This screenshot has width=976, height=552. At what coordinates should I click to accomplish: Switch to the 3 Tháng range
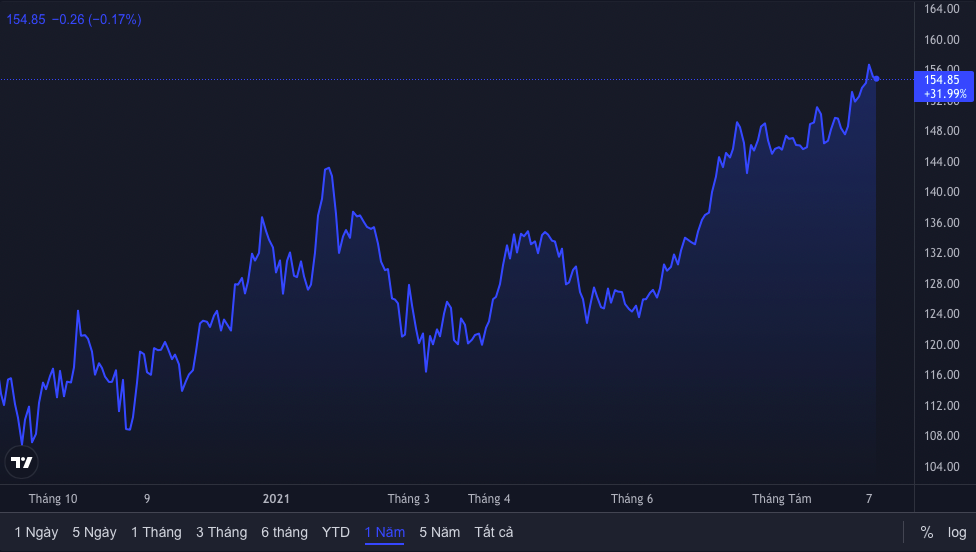pos(222,532)
